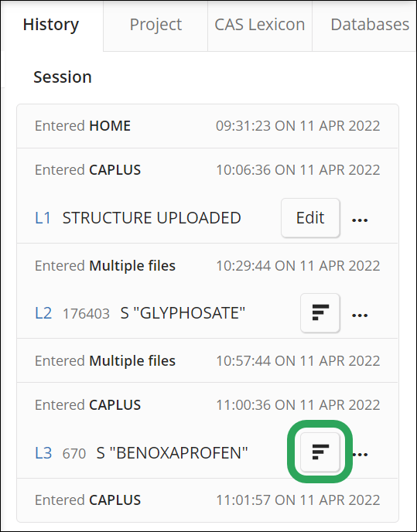Click Edit for the uploaded structure
Screen dimensions: 417x532
coord(310,218)
